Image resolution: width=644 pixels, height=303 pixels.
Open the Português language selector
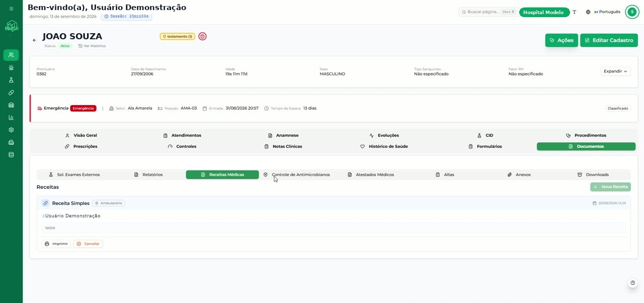point(607,12)
